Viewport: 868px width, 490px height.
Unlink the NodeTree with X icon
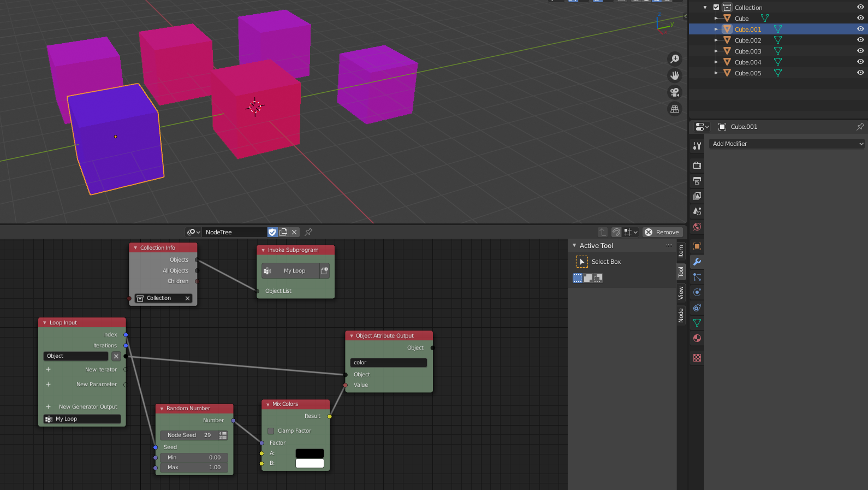294,232
